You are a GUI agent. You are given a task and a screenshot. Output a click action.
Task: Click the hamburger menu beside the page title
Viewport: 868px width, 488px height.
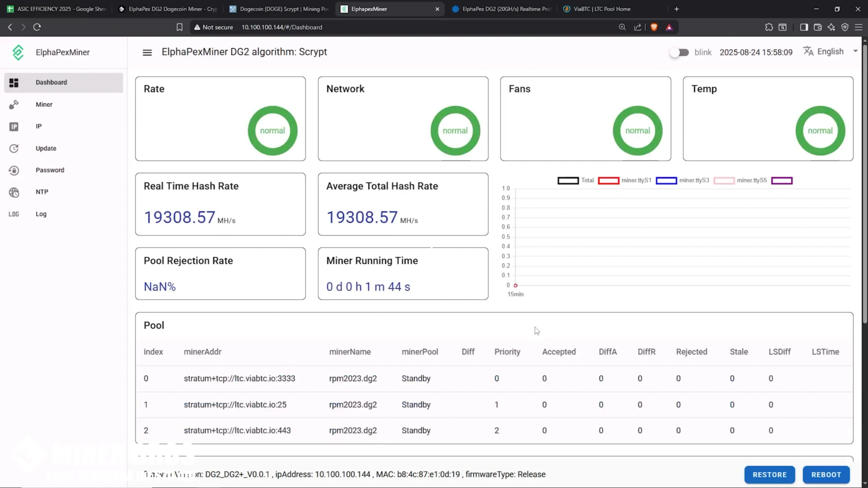coord(147,52)
